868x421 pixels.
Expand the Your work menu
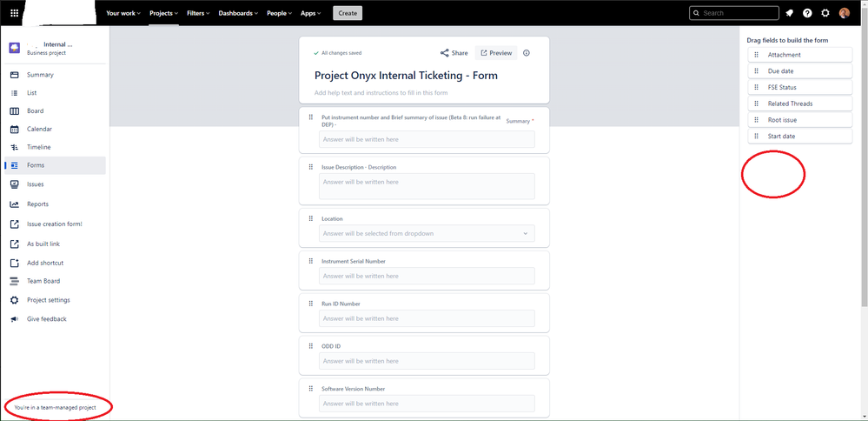(123, 13)
